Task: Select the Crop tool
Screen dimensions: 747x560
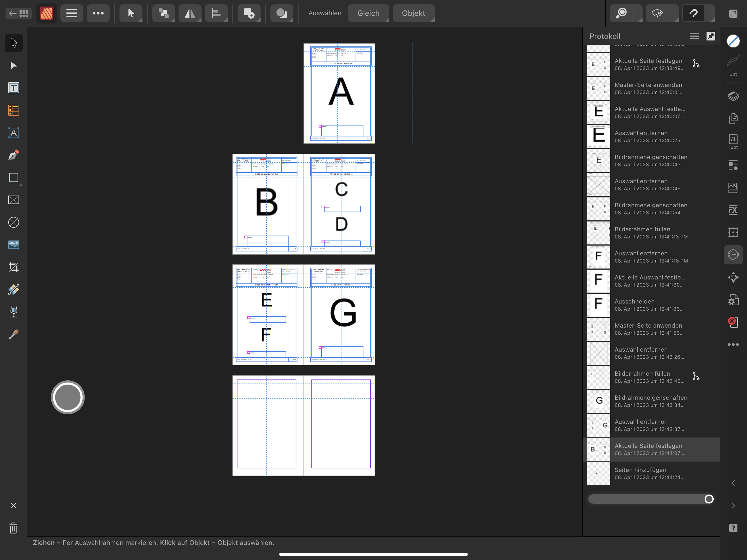Action: (13, 267)
